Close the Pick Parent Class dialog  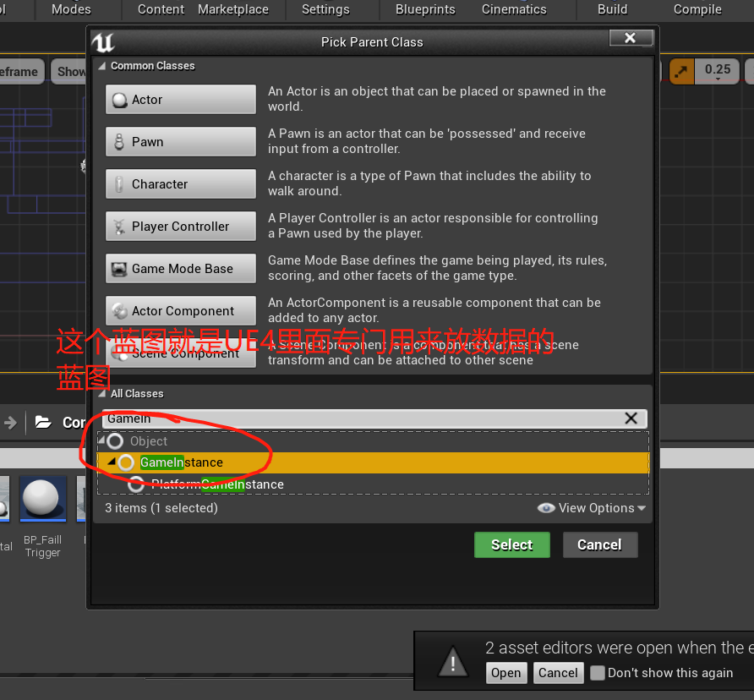tap(631, 37)
